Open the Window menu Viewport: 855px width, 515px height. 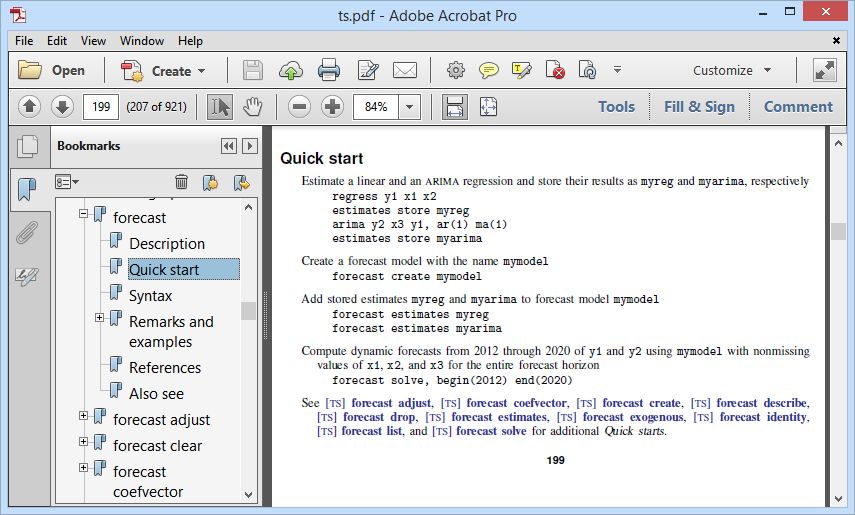pos(142,41)
